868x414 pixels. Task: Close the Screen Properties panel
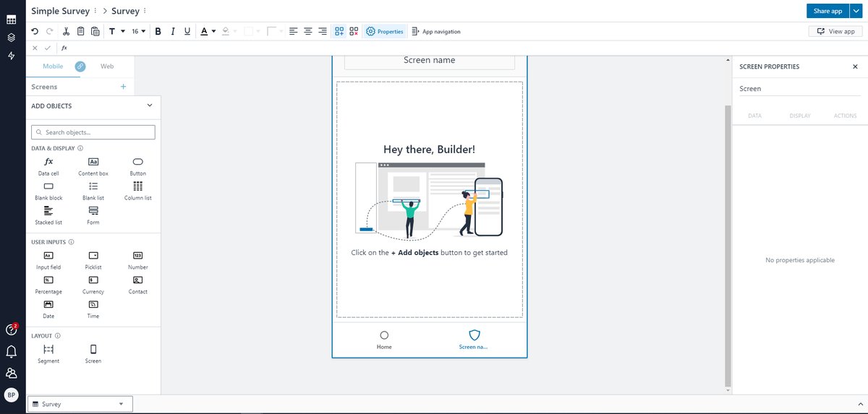pos(855,66)
